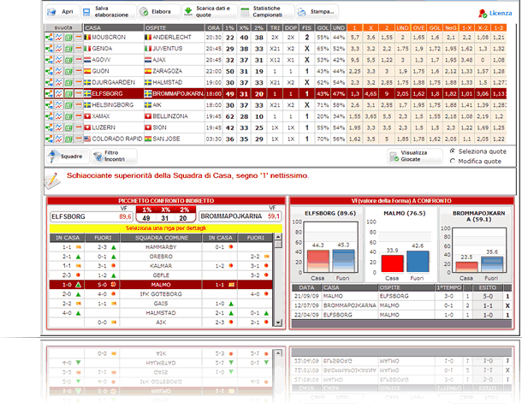Click the Stampa print button

[x=317, y=12]
